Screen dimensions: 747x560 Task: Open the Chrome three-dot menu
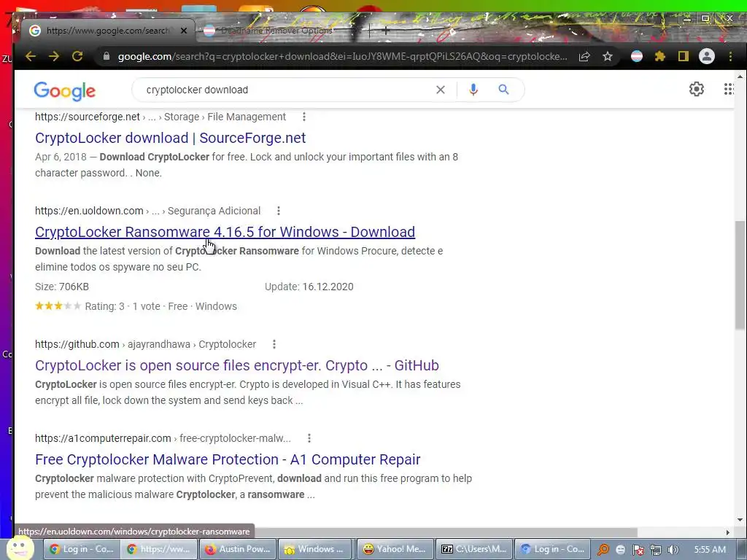coord(730,57)
